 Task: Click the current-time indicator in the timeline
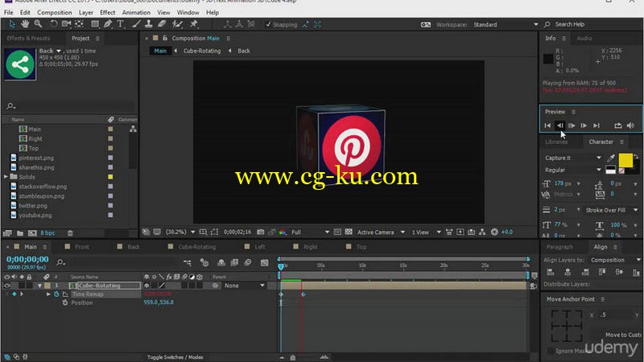(x=281, y=267)
